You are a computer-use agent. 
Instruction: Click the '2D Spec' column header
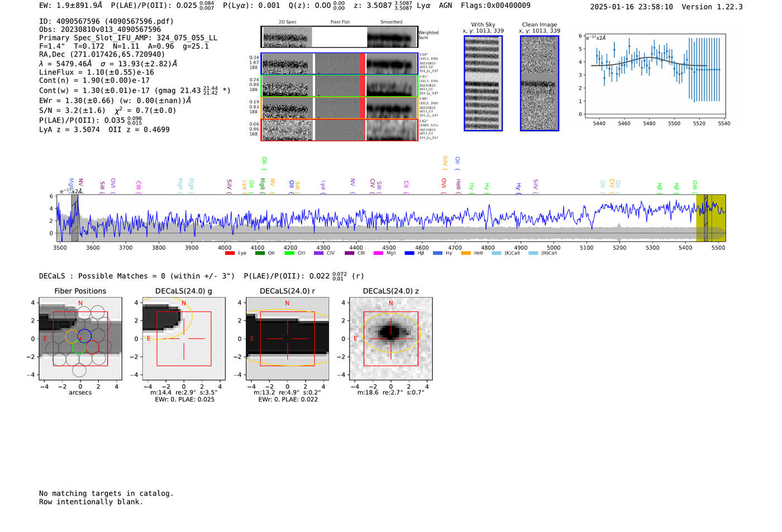coord(288,22)
